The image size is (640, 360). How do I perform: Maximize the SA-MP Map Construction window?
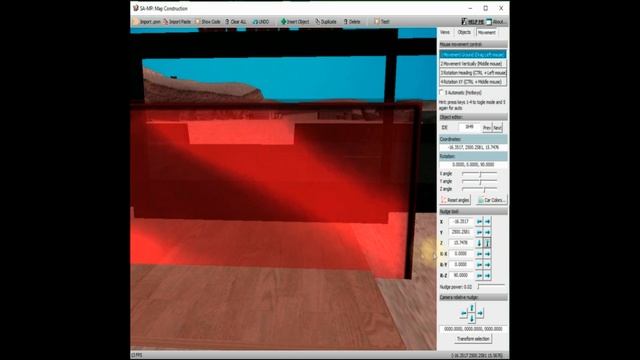[485, 8]
